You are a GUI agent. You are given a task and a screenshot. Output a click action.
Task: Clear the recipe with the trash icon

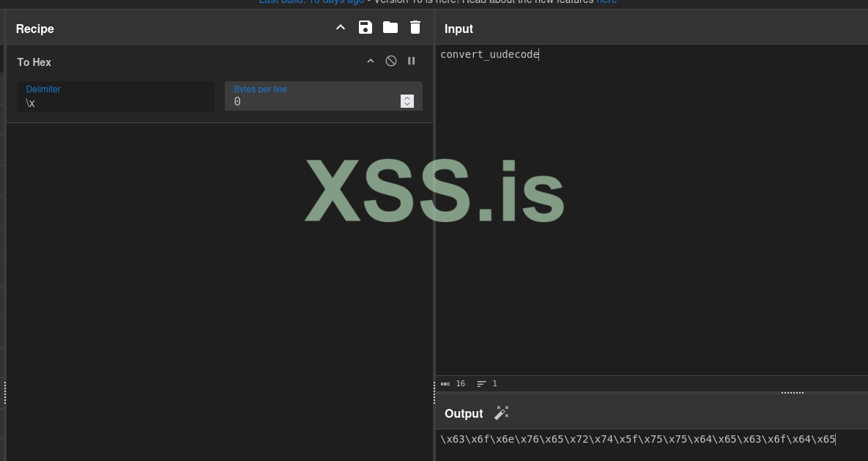click(x=415, y=27)
